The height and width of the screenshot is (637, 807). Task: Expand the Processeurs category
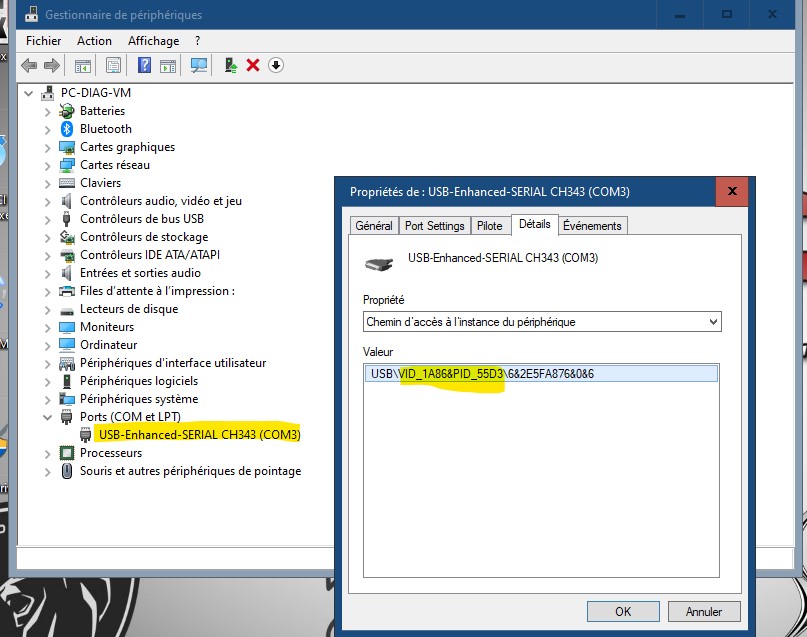[47, 453]
